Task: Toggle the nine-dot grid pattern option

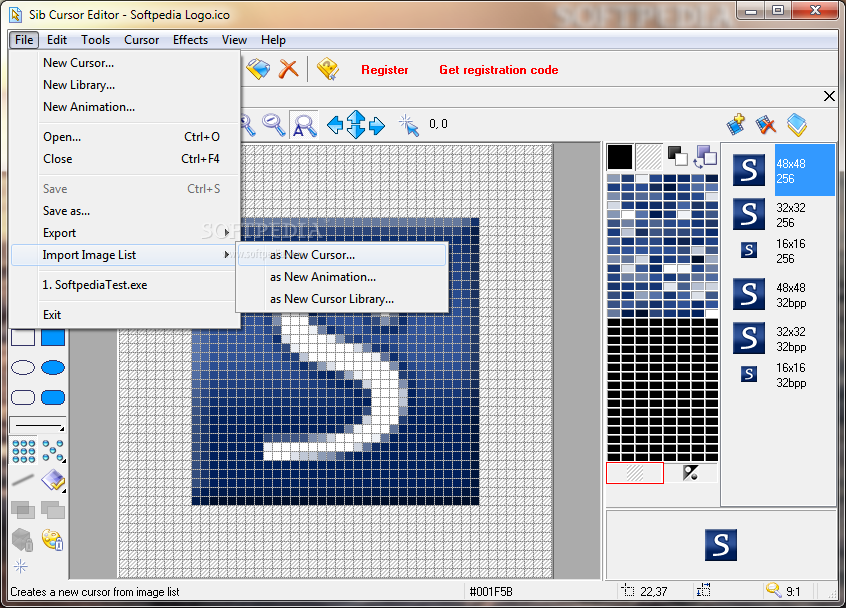Action: coord(23,450)
